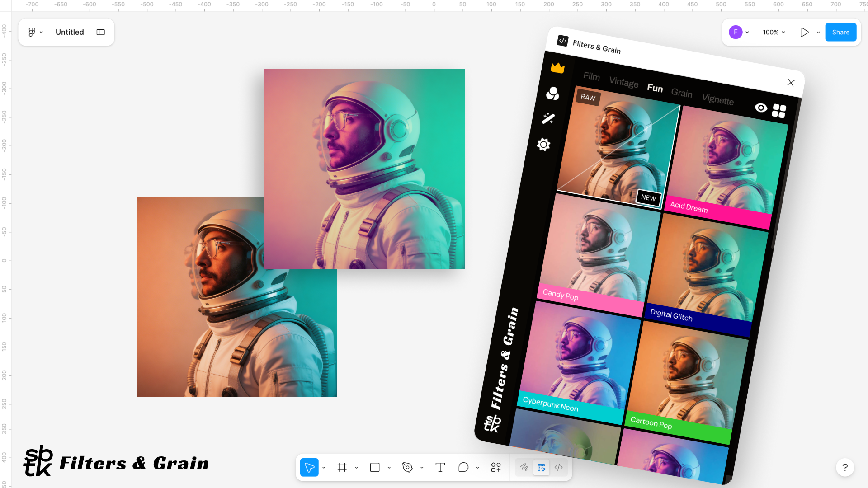Image resolution: width=868 pixels, height=488 pixels.
Task: Close the Filters & Grain plugin window
Action: click(x=791, y=83)
